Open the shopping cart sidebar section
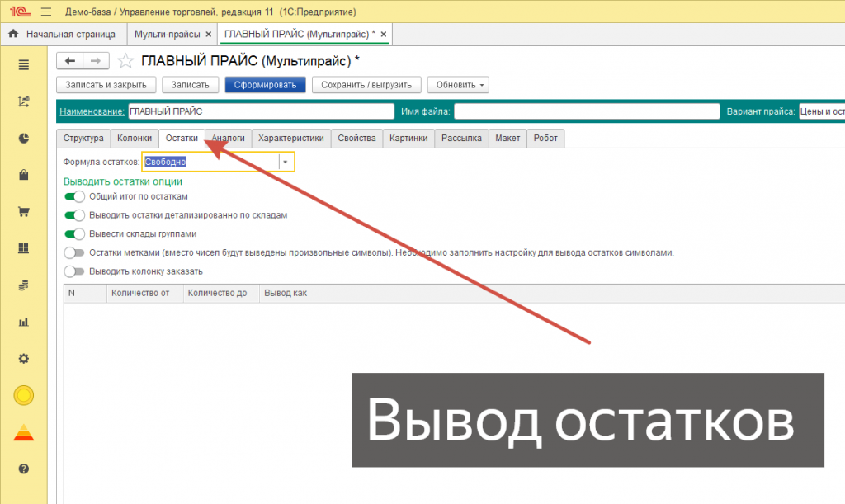This screenshot has width=845, height=504. click(x=24, y=212)
